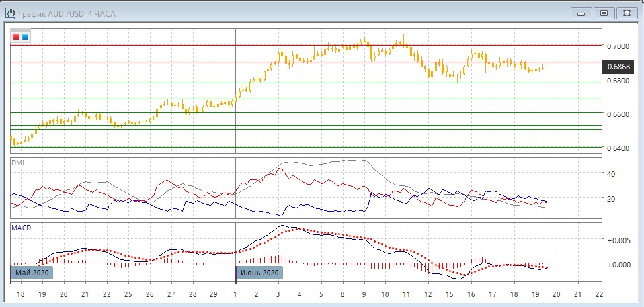The width and height of the screenshot is (644, 307).
Task: Click the 0.6800 price axis value
Action: pyautogui.click(x=618, y=81)
